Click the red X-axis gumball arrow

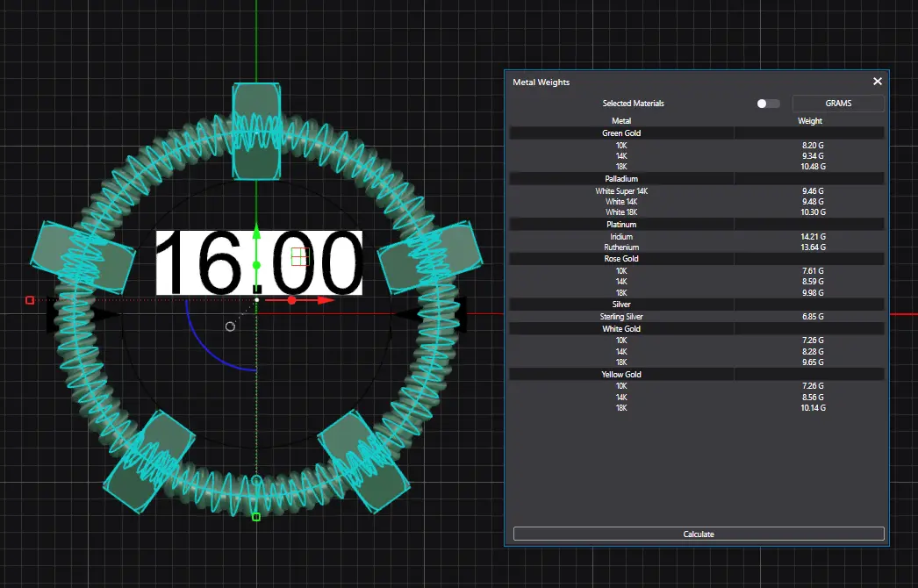point(326,300)
